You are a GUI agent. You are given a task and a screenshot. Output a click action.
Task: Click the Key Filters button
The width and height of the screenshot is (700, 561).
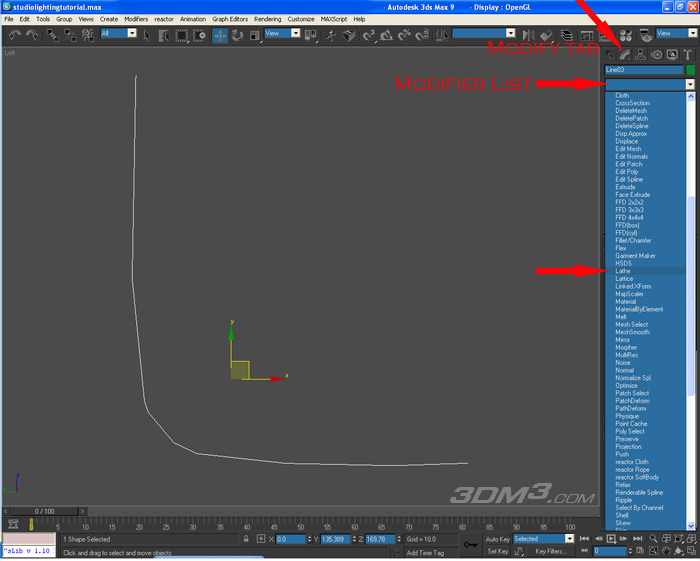point(551,551)
